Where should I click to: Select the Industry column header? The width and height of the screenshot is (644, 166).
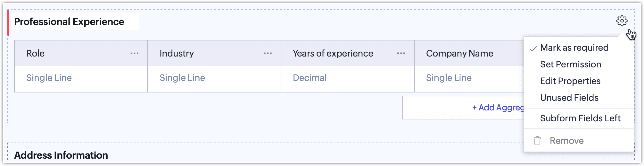coord(177,53)
